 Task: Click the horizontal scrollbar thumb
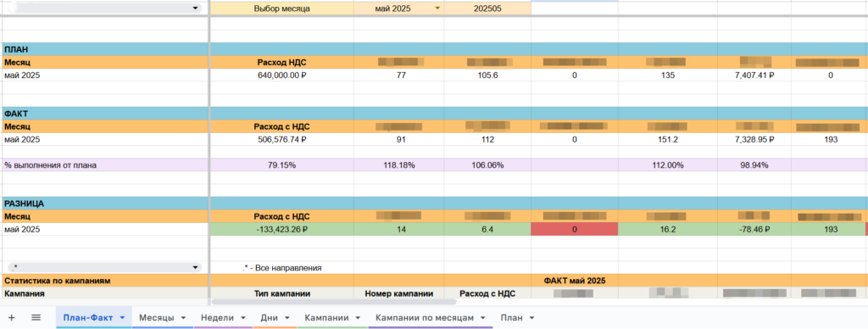coord(334,302)
